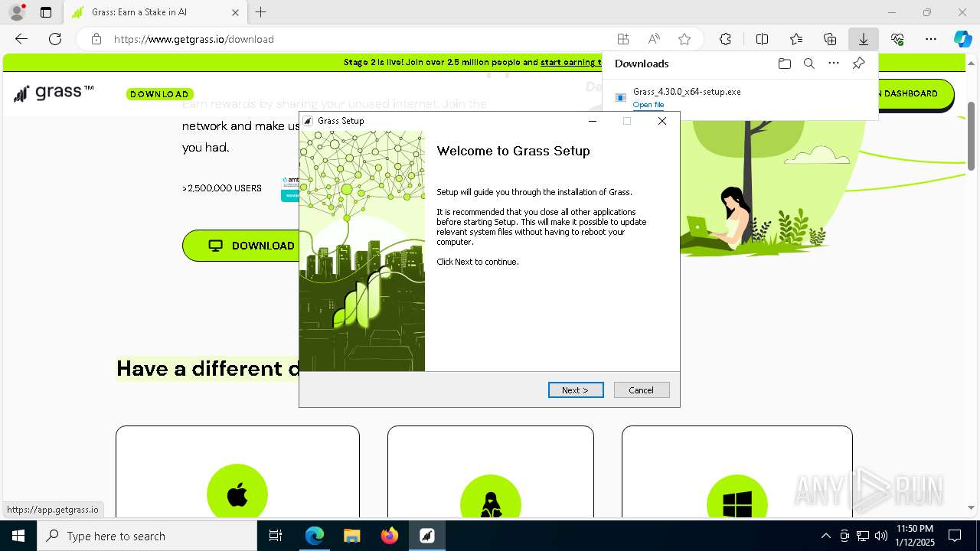Add this page to favorites star
This screenshot has width=980, height=551.
click(x=684, y=39)
